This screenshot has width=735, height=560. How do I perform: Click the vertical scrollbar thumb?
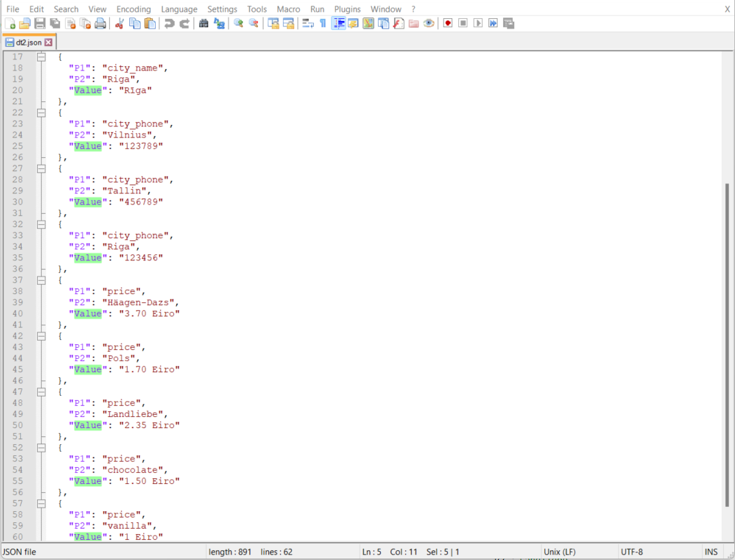click(x=727, y=349)
